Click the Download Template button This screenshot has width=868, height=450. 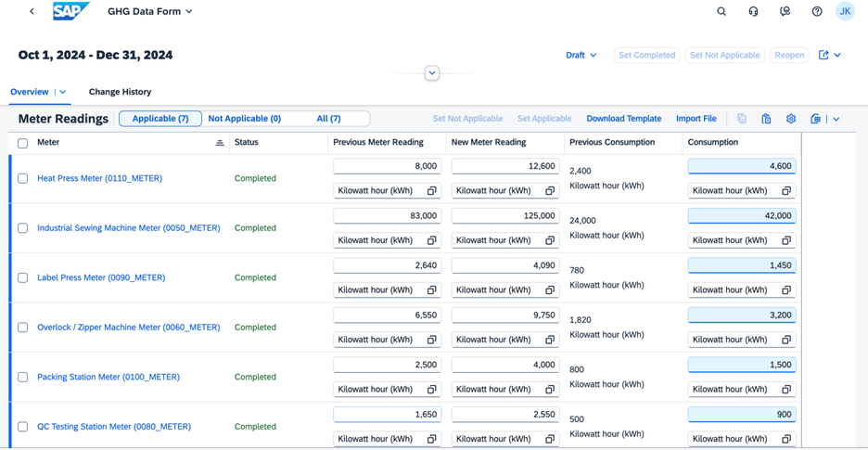coord(623,119)
